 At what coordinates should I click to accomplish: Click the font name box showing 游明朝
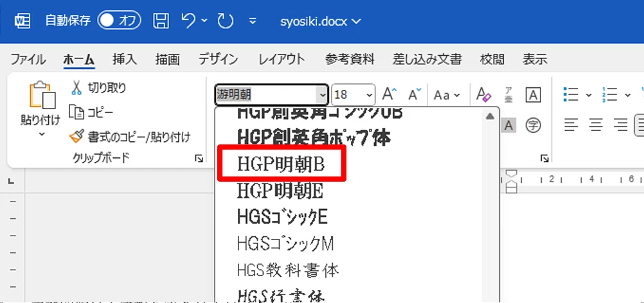[x=265, y=95]
